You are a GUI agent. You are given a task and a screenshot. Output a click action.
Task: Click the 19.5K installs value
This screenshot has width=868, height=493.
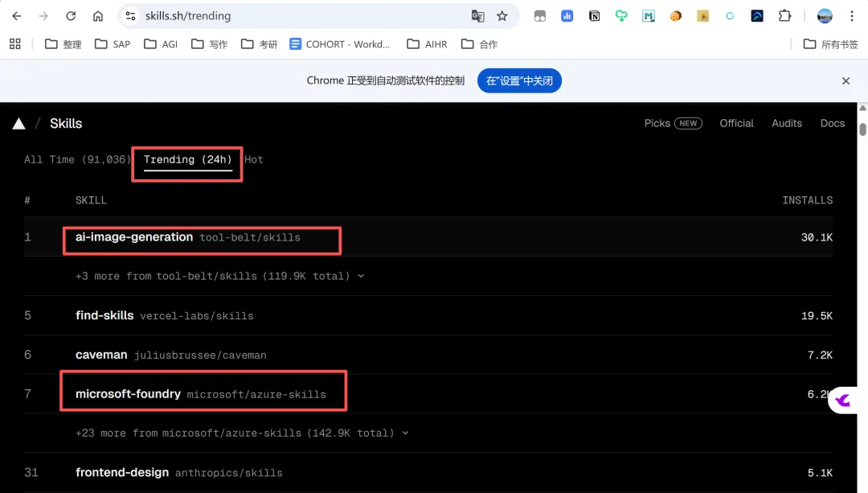tap(817, 316)
